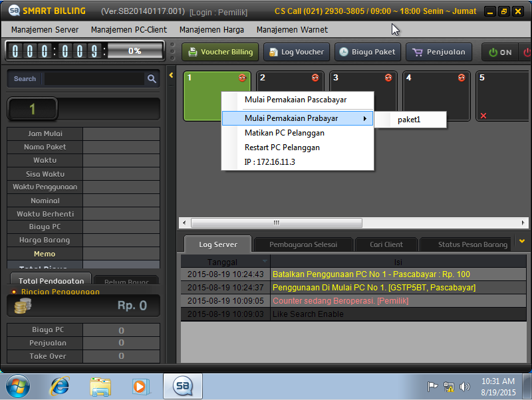
Task: Click the search magnifier icon
Action: coord(152,78)
